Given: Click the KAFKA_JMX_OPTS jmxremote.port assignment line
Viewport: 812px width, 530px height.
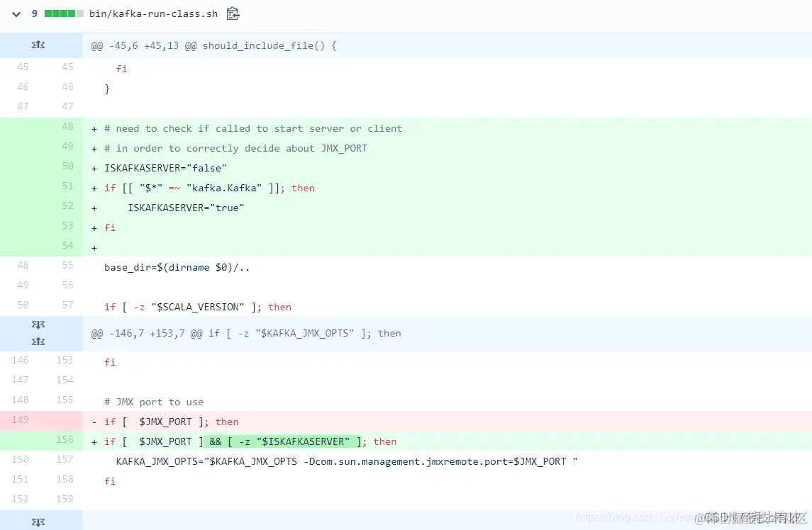Looking at the screenshot, I should click(347, 462).
